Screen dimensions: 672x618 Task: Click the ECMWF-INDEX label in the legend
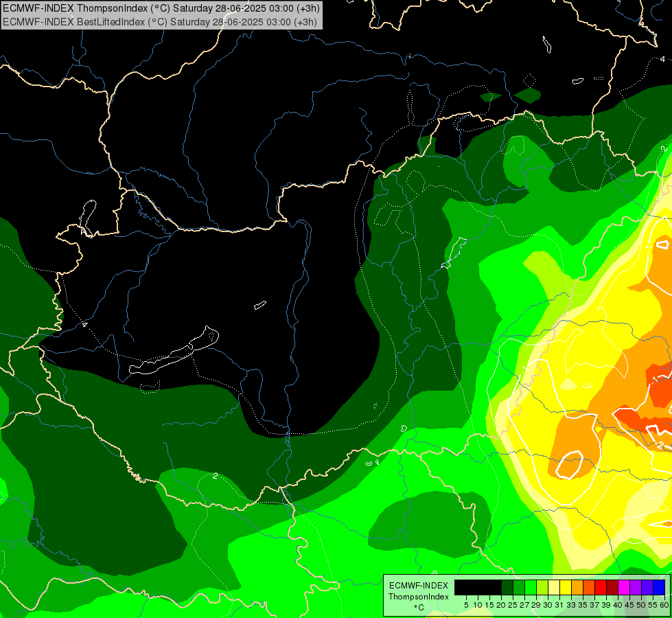click(x=419, y=586)
